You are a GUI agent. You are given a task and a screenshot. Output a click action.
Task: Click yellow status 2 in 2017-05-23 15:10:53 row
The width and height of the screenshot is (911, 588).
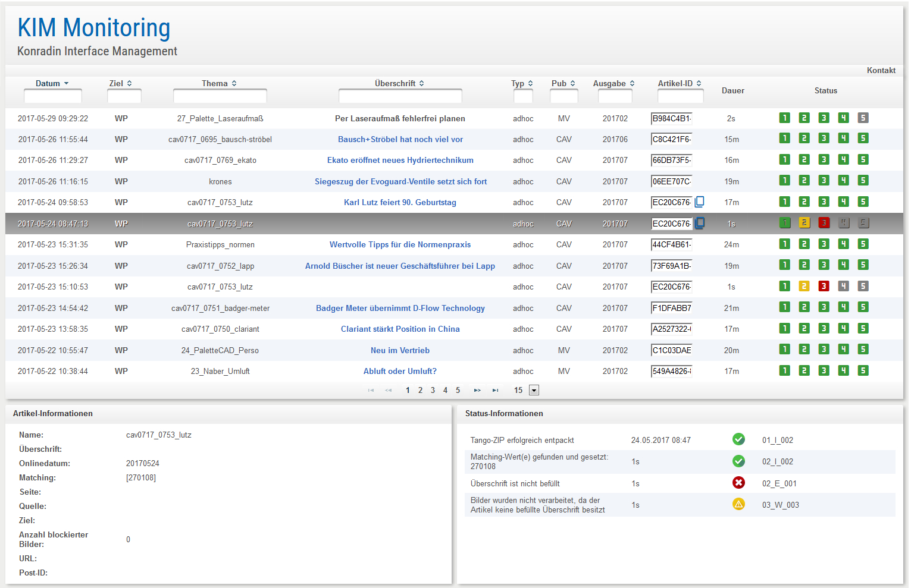click(804, 286)
